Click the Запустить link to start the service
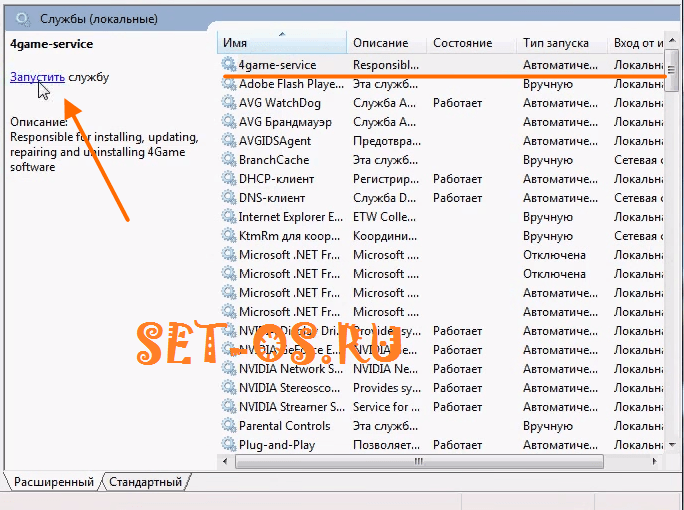The height and width of the screenshot is (510, 684). click(38, 77)
